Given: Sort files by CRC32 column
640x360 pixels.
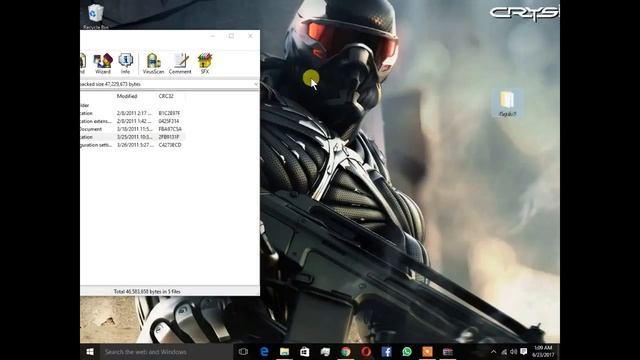Looking at the screenshot, I should [x=166, y=96].
